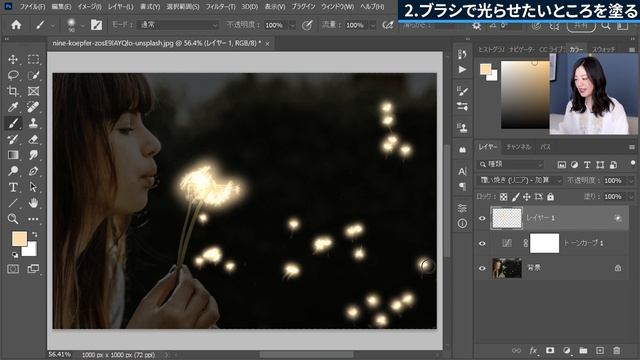Screen dimensions: 640x360
Task: Create a new layer
Action: tap(600, 350)
